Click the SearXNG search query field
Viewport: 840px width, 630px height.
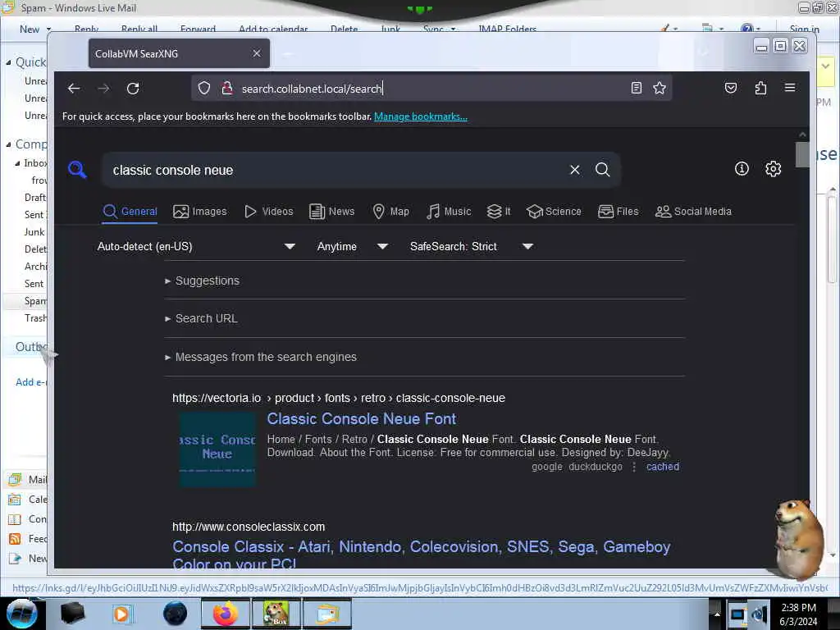[x=337, y=170]
